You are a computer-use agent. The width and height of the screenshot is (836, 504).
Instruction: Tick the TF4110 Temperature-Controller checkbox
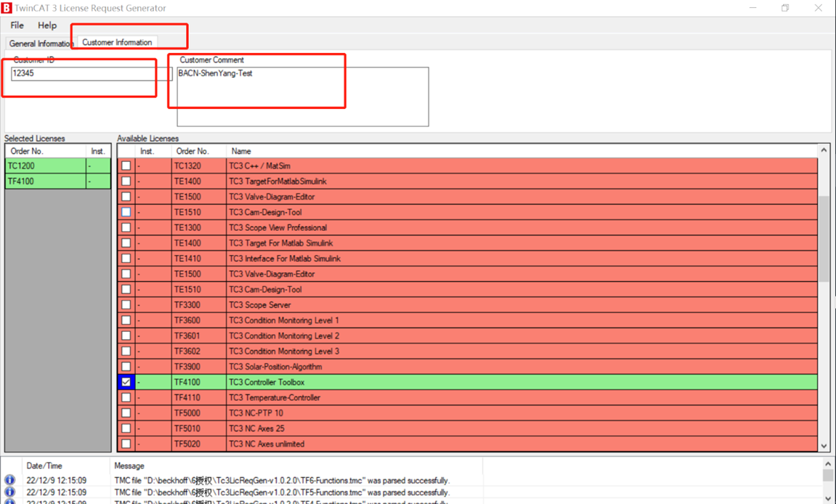click(x=126, y=397)
